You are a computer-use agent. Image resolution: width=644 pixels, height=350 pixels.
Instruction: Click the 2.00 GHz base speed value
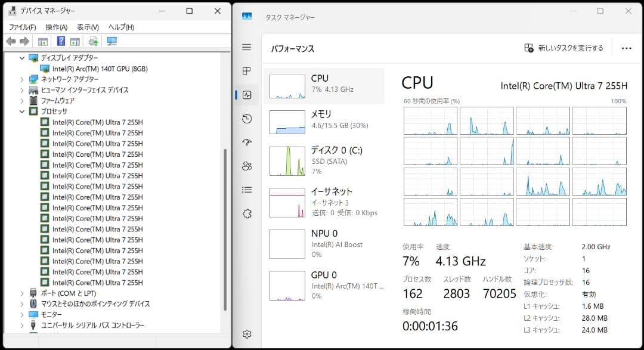tap(596, 247)
